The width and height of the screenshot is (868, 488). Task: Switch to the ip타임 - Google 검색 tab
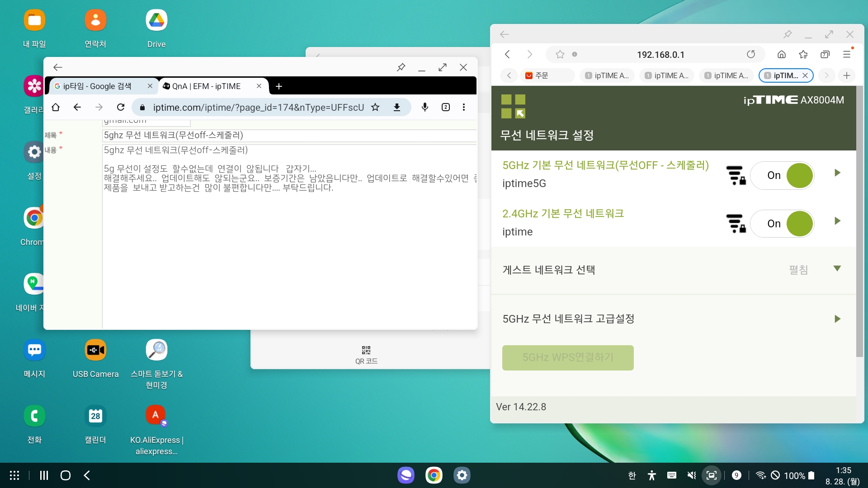point(103,86)
